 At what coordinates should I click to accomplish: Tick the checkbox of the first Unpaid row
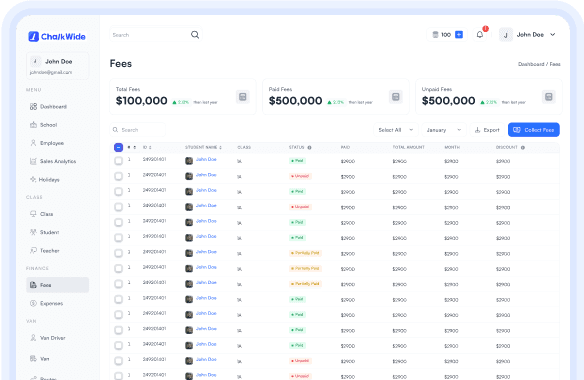[x=118, y=176]
